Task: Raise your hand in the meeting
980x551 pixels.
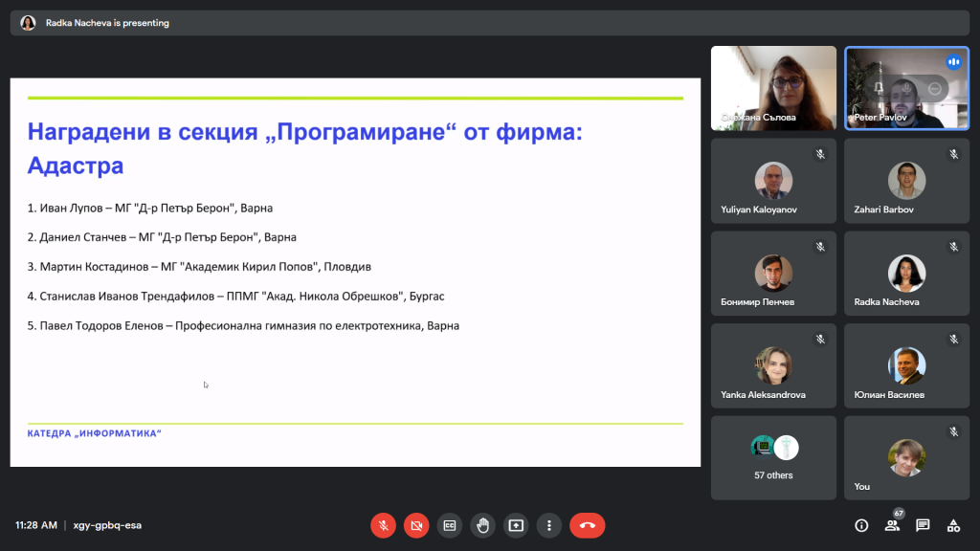Action: point(482,525)
